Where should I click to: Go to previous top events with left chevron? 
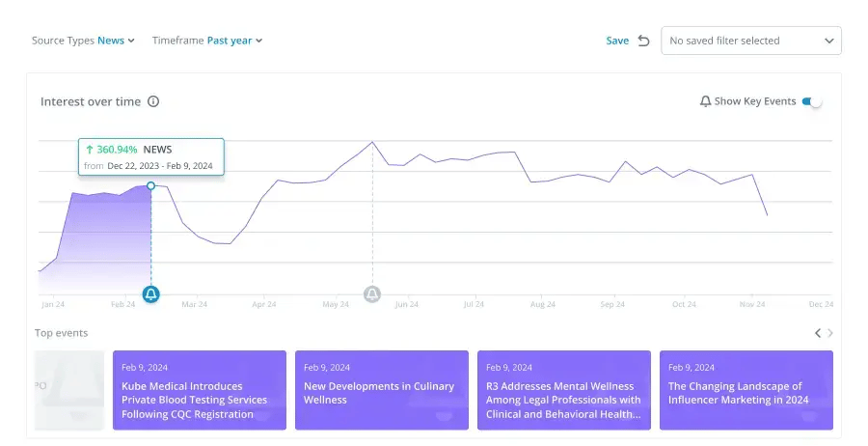pyautogui.click(x=818, y=333)
